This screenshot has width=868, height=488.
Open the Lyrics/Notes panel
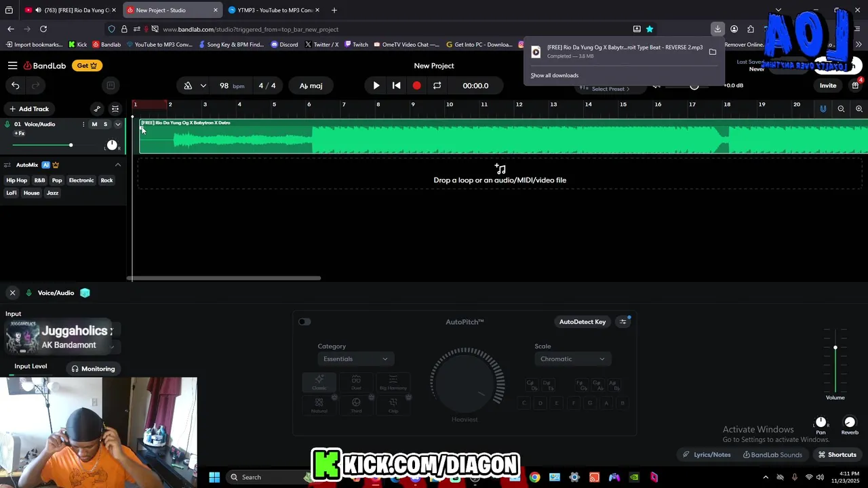click(x=707, y=455)
